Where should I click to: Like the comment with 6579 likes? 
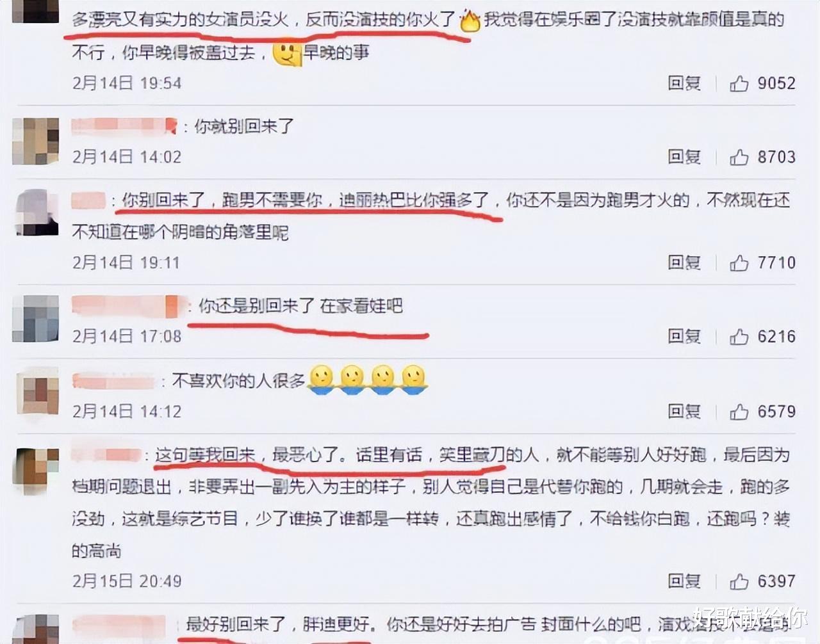click(x=739, y=412)
